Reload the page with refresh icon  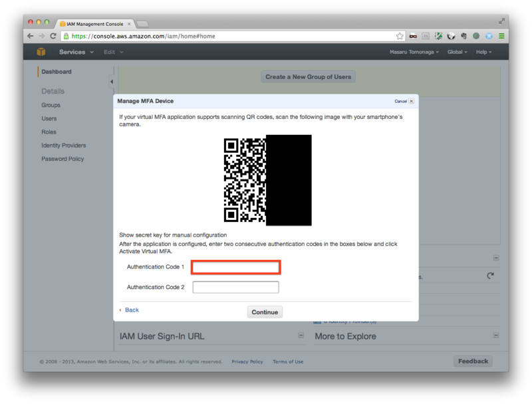tap(53, 36)
